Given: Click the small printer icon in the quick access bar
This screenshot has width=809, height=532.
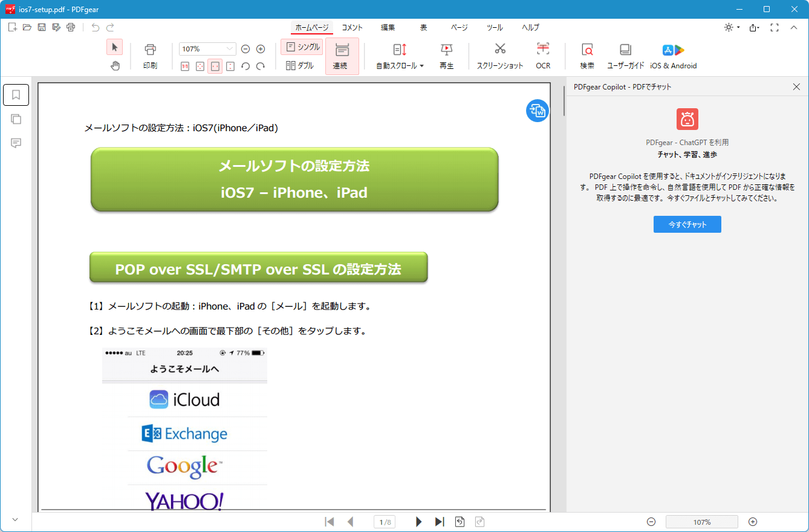Looking at the screenshot, I should click(71, 27).
